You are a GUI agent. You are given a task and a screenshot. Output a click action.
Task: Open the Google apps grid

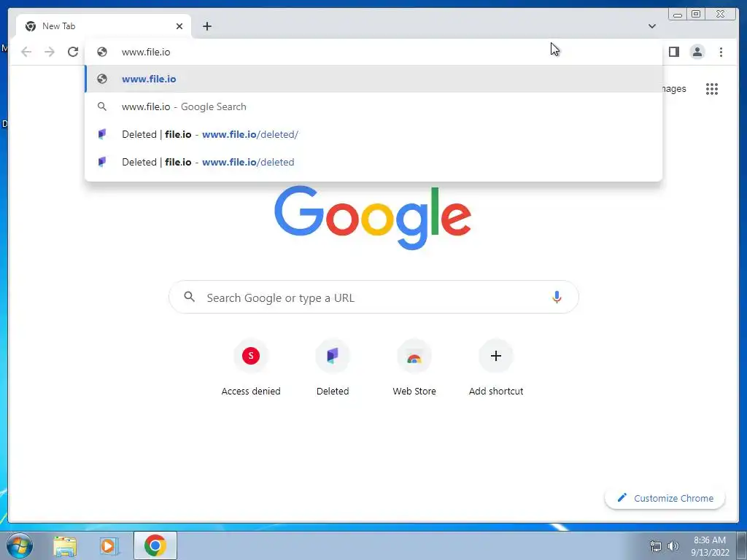point(712,89)
